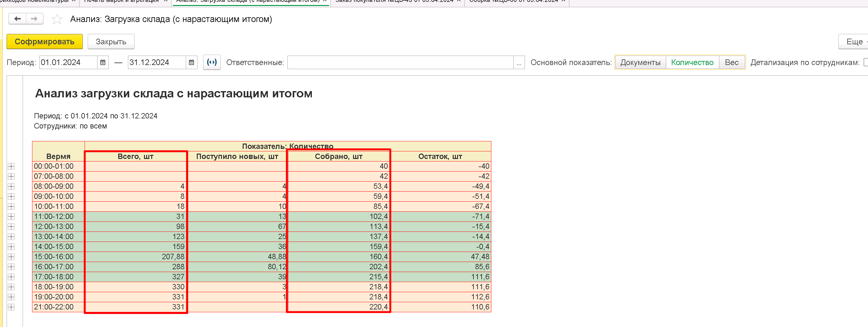Click the period end date field

click(157, 62)
